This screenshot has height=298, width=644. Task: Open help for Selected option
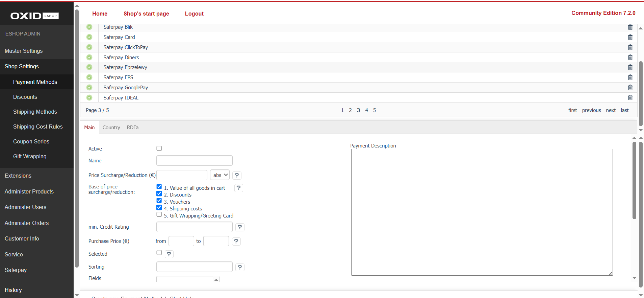tap(169, 254)
